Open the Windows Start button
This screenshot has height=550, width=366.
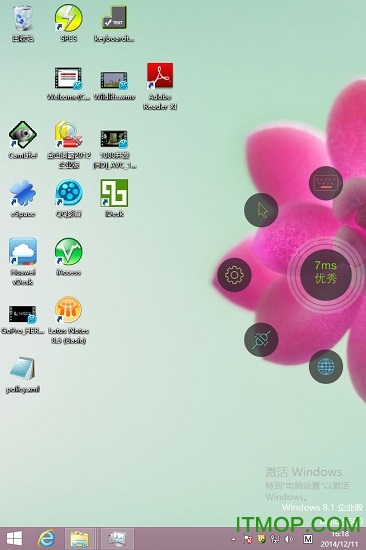14,538
